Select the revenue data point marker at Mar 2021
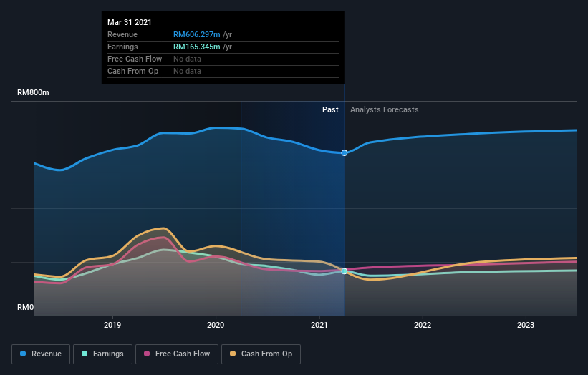This screenshot has width=588, height=375. 344,153
